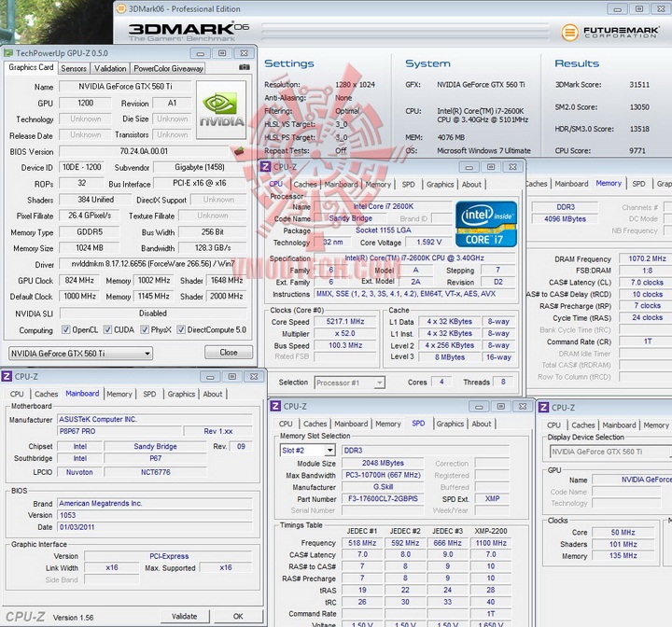
Task: Click the BIOS Version field 70.24.0A.00.01
Action: point(144,151)
